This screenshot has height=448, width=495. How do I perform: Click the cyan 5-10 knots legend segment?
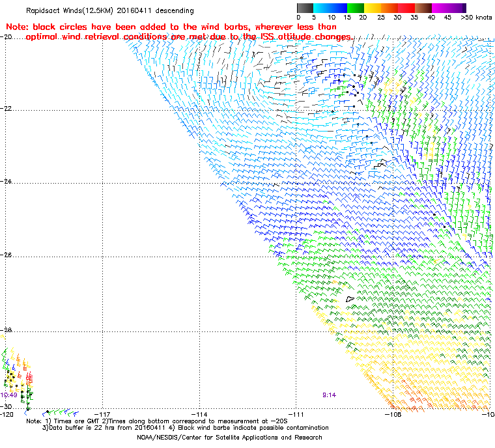[x=322, y=8]
